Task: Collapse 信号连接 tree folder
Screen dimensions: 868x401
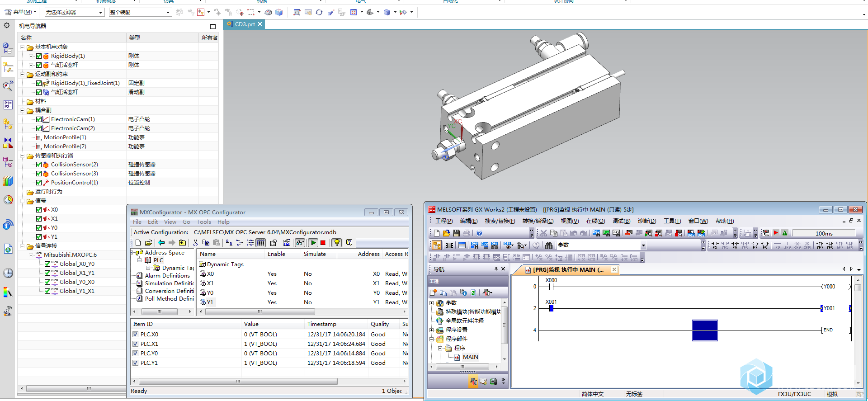Action: pyautogui.click(x=23, y=246)
